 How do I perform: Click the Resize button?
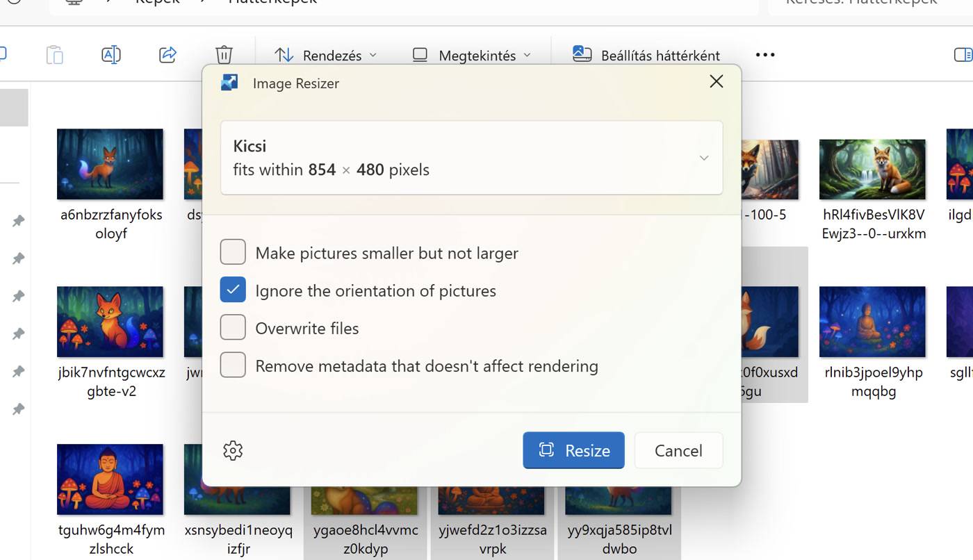573,450
